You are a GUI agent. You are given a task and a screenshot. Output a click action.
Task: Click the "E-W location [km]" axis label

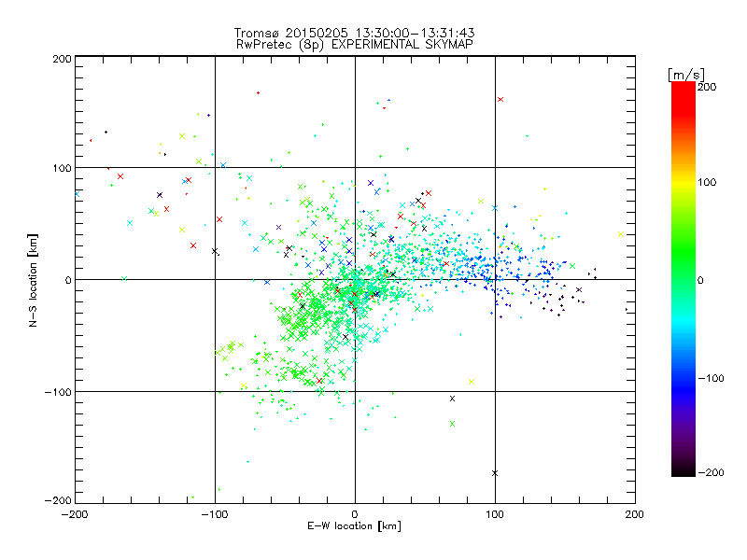click(x=354, y=525)
